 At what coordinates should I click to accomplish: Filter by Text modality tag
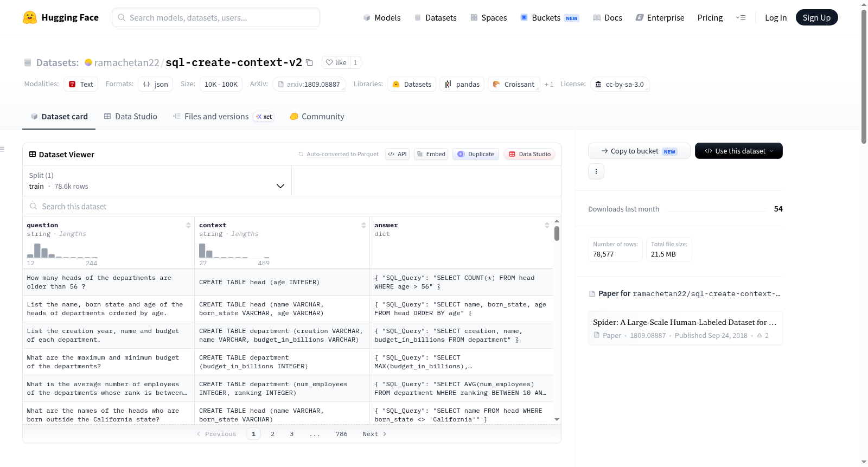pyautogui.click(x=81, y=84)
